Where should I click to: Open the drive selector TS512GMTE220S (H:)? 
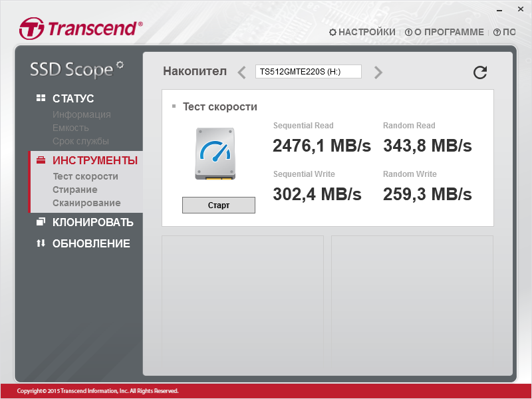309,72
